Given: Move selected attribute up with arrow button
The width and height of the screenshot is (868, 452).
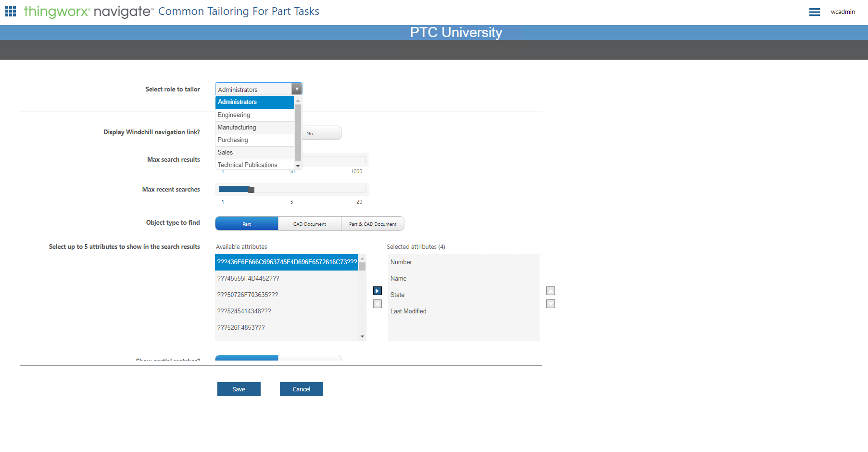Looking at the screenshot, I should 550,291.
